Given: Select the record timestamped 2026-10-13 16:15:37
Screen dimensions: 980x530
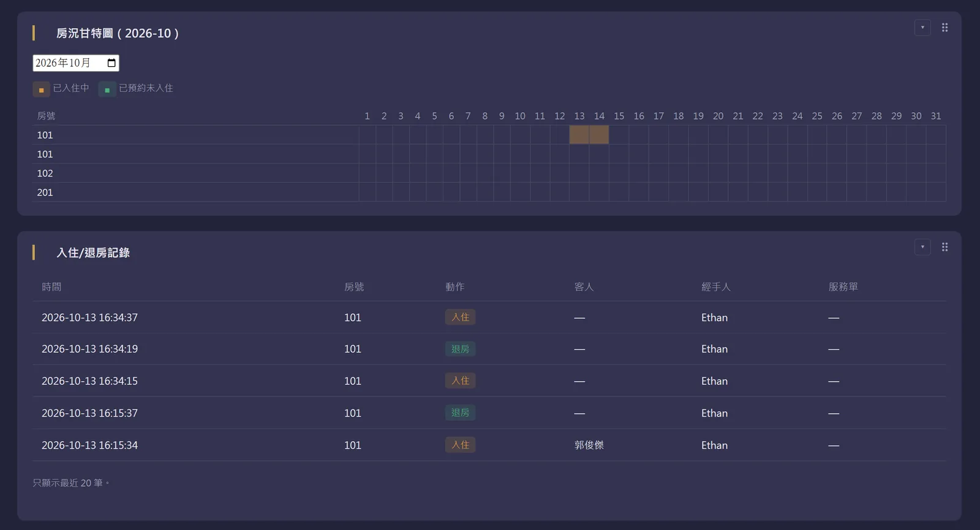Looking at the screenshot, I should point(489,413).
